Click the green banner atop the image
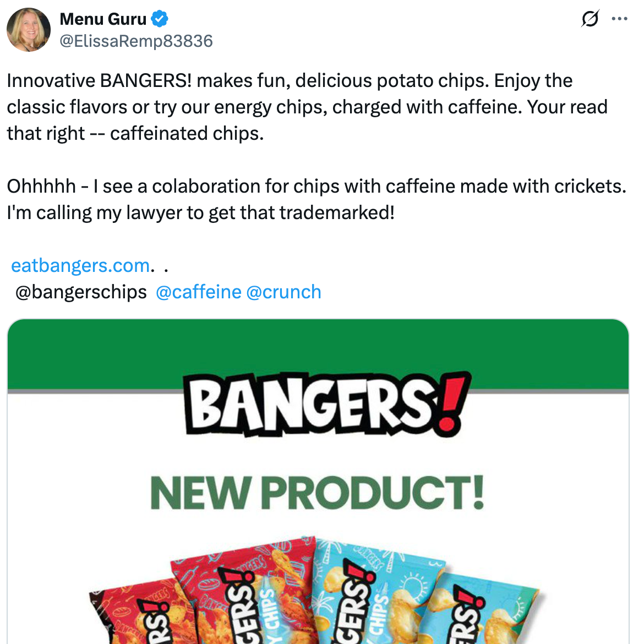The image size is (644, 644). pos(318,354)
